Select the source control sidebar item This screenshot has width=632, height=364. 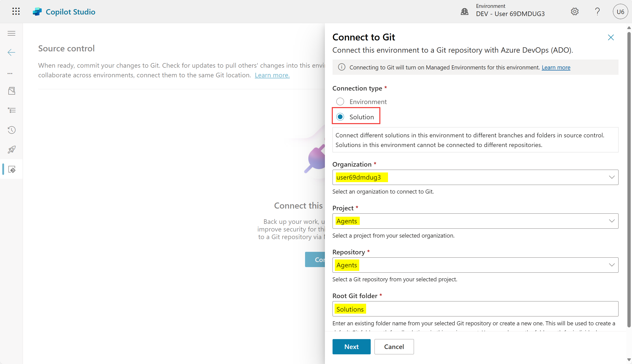[x=11, y=169]
